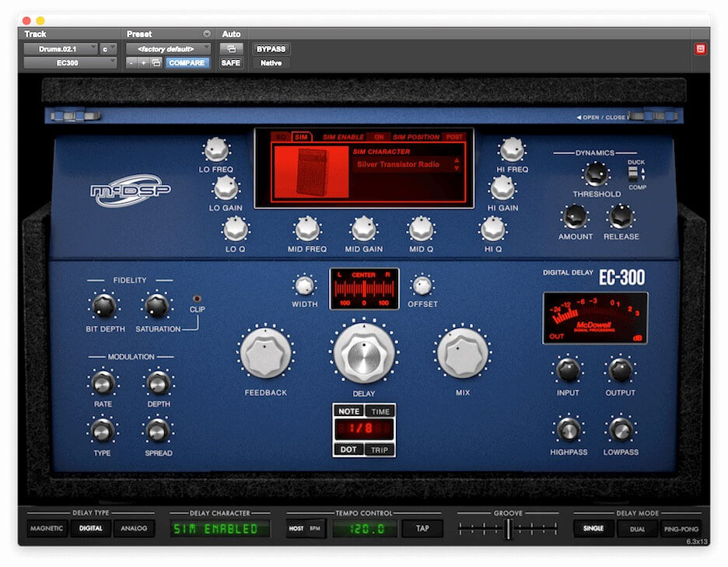Click the transistor radio thumbnail image
This screenshot has width=728, height=567.
click(312, 173)
